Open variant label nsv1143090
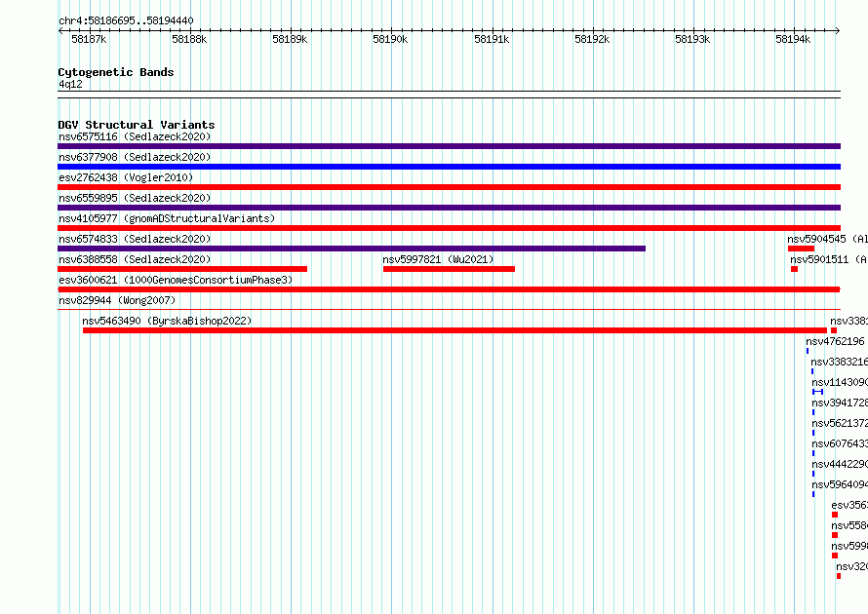Image resolution: width=868 pixels, height=614 pixels. tap(840, 382)
